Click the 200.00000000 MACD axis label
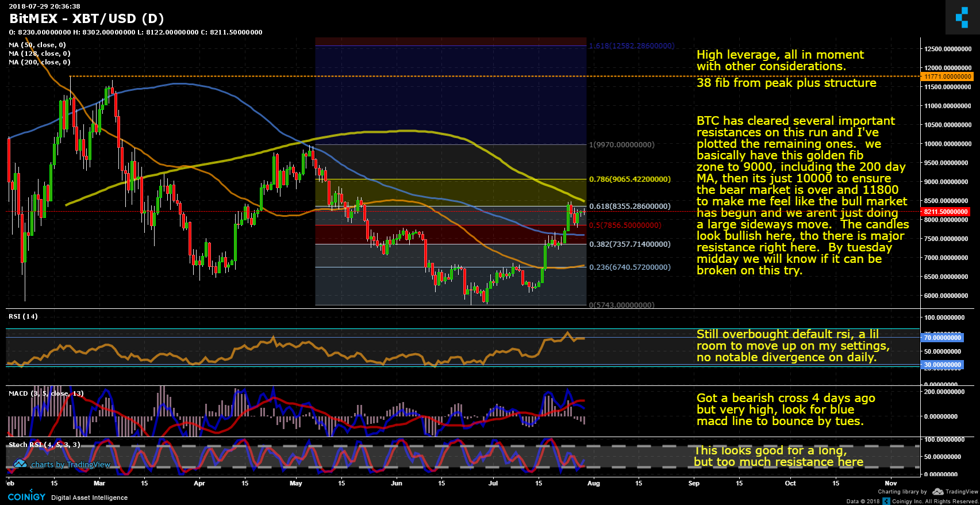This screenshot has height=505, width=980. pos(944,392)
